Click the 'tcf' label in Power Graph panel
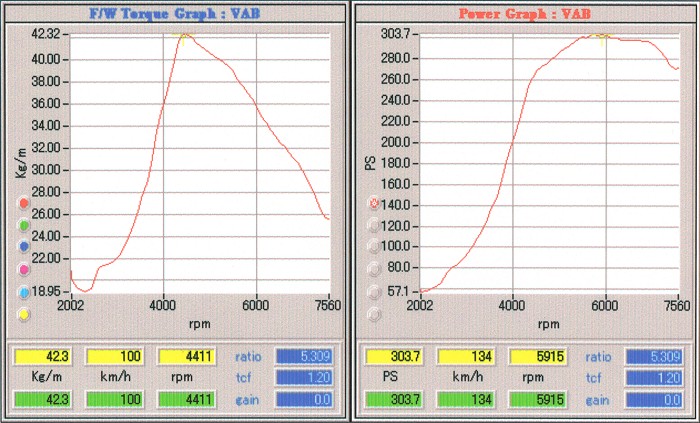This screenshot has width=700, height=423. tap(593, 378)
